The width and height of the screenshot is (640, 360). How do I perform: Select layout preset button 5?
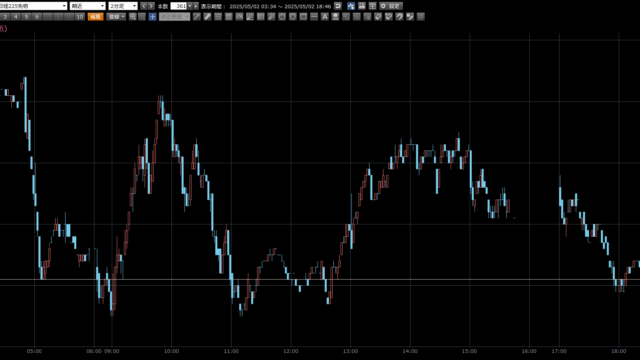(x=26, y=17)
